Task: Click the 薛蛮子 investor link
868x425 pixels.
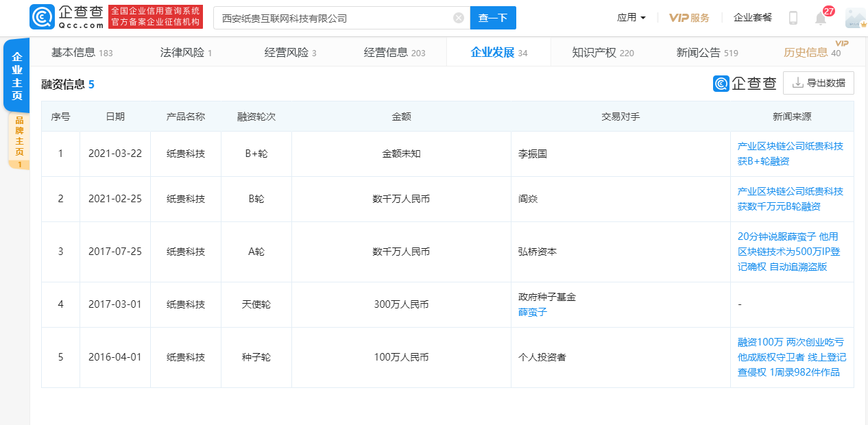Action: tap(533, 312)
